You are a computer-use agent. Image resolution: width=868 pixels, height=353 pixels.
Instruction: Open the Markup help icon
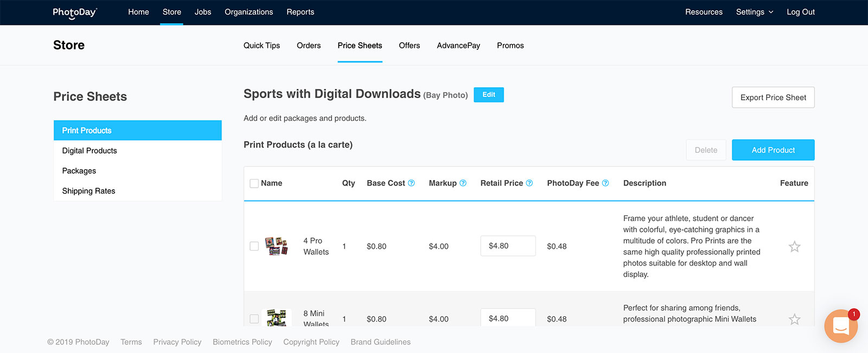463,183
